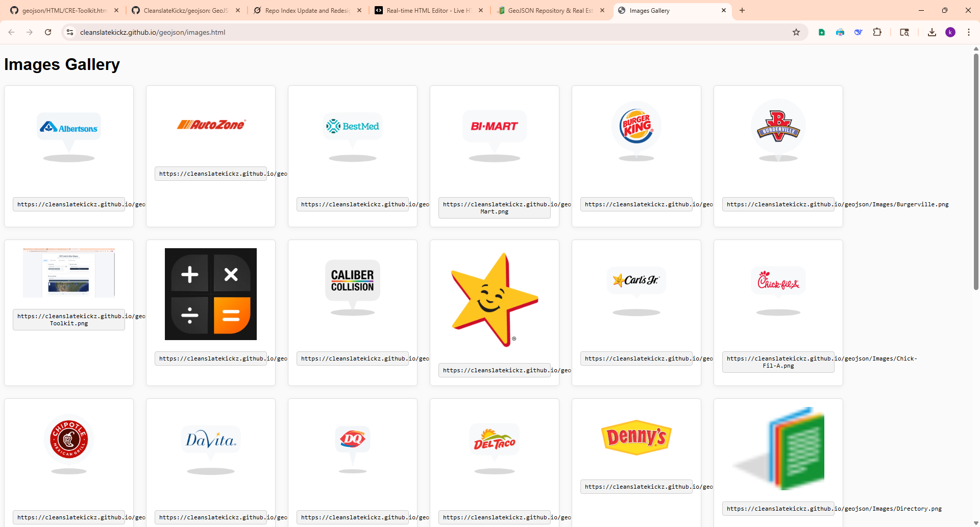Bookmark this page with the star icon
The image size is (980, 527).
796,32
